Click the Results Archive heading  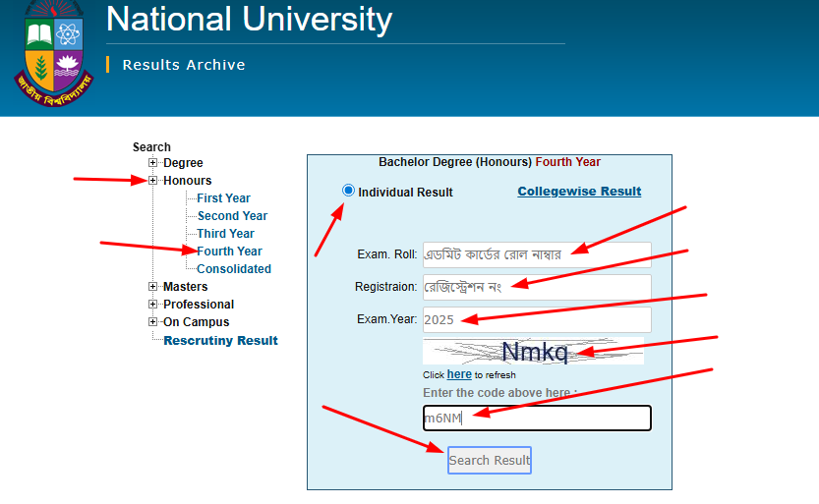pos(184,65)
